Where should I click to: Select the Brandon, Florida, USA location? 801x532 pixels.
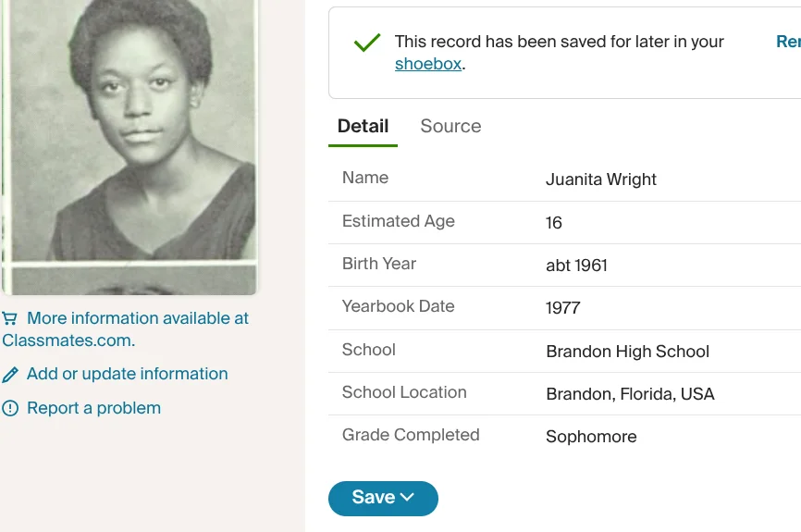point(630,394)
